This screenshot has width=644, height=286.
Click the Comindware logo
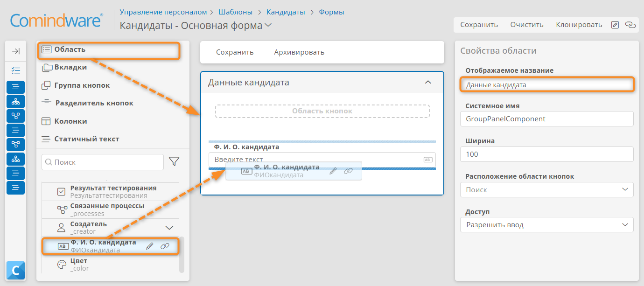[56, 21]
